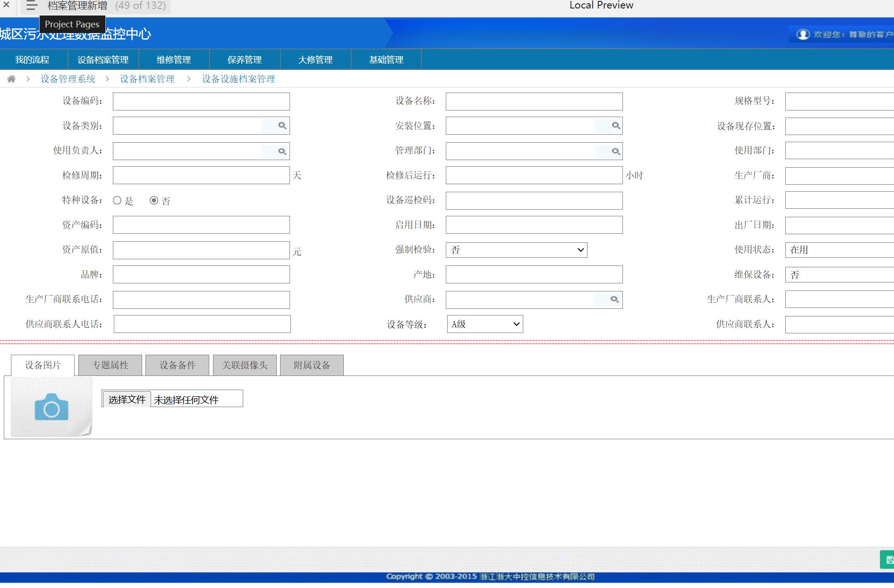Image resolution: width=894 pixels, height=588 pixels.
Task: Open 设备档案管理 menu
Action: [103, 60]
